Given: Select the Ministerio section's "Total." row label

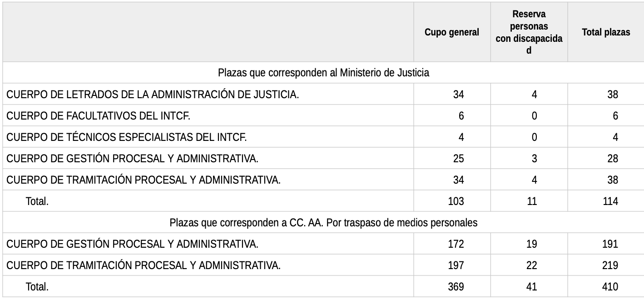Looking at the screenshot, I should click(x=37, y=201).
